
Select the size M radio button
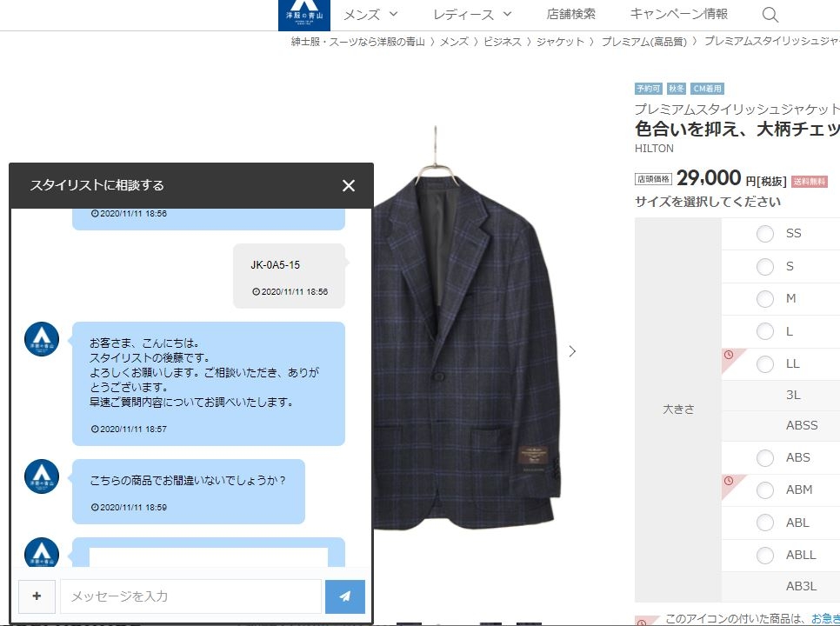click(x=765, y=298)
